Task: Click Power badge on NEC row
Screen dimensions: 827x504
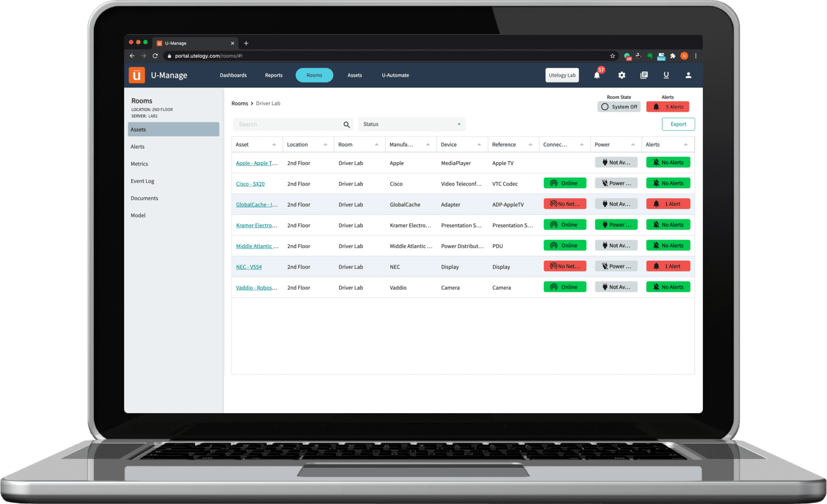Action: tap(616, 266)
